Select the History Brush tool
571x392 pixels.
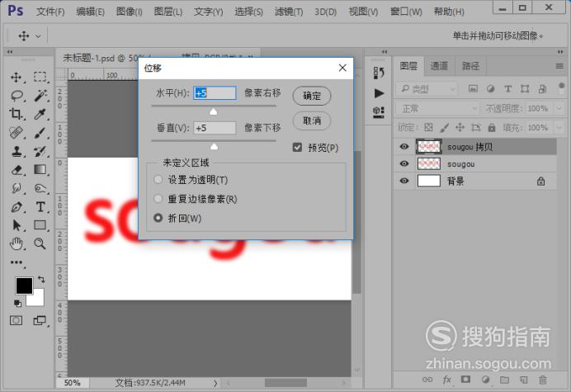(x=40, y=151)
